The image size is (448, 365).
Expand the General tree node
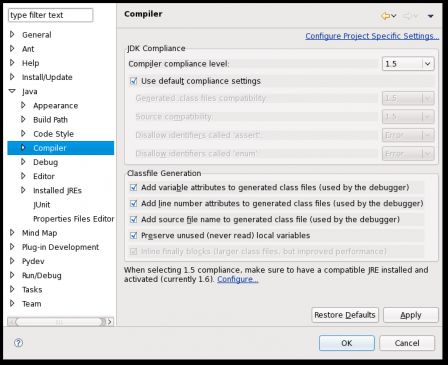click(12, 34)
